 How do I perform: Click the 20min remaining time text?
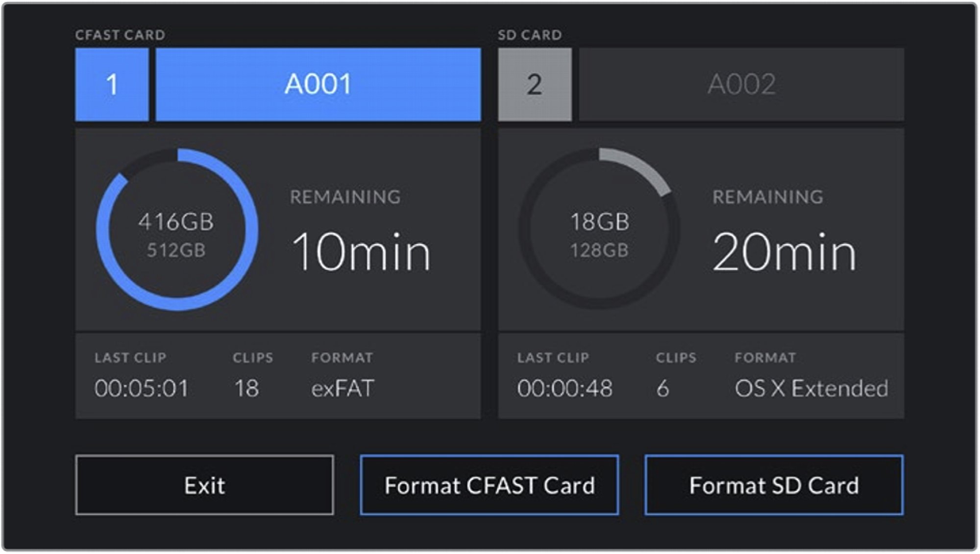pos(784,252)
